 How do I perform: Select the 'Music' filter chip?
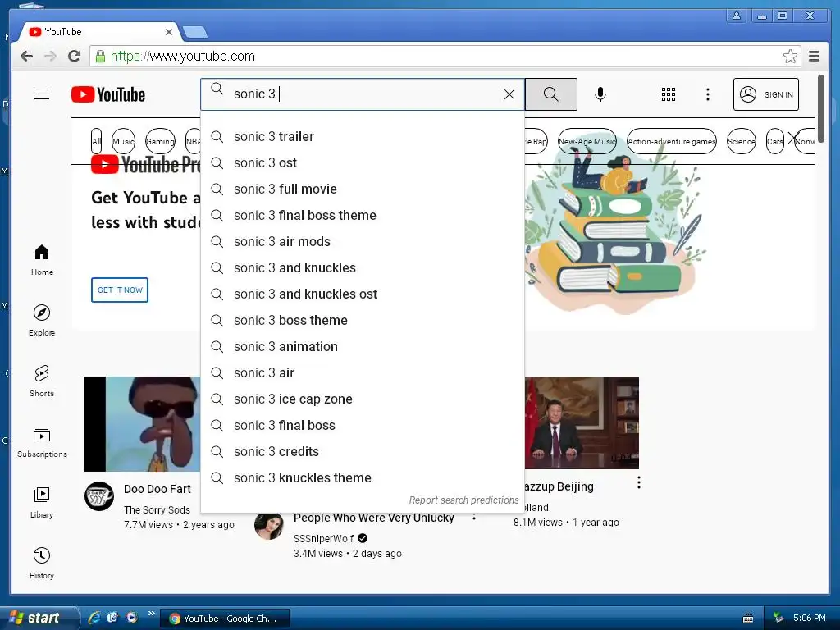click(x=123, y=141)
